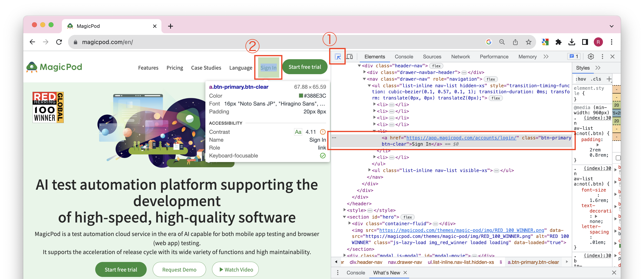This screenshot has width=644, height=279.
Task: Click the browser forward arrow
Action: (45, 42)
